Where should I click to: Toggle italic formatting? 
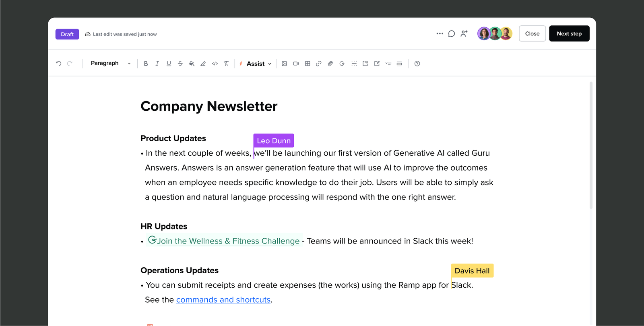[157, 64]
